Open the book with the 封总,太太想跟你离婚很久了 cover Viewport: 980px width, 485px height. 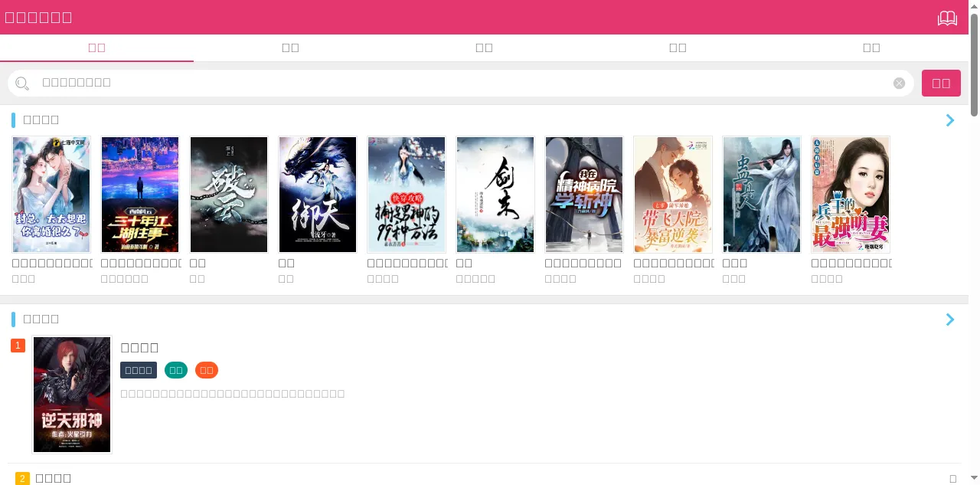click(51, 195)
